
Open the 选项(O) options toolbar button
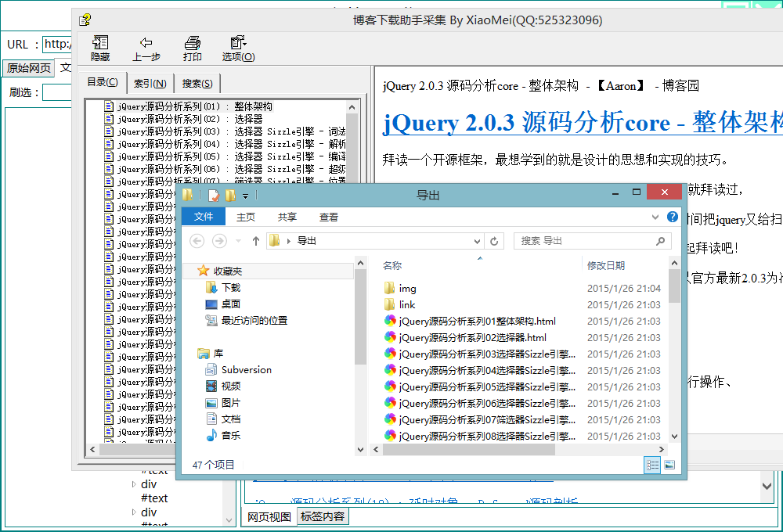pos(238,49)
